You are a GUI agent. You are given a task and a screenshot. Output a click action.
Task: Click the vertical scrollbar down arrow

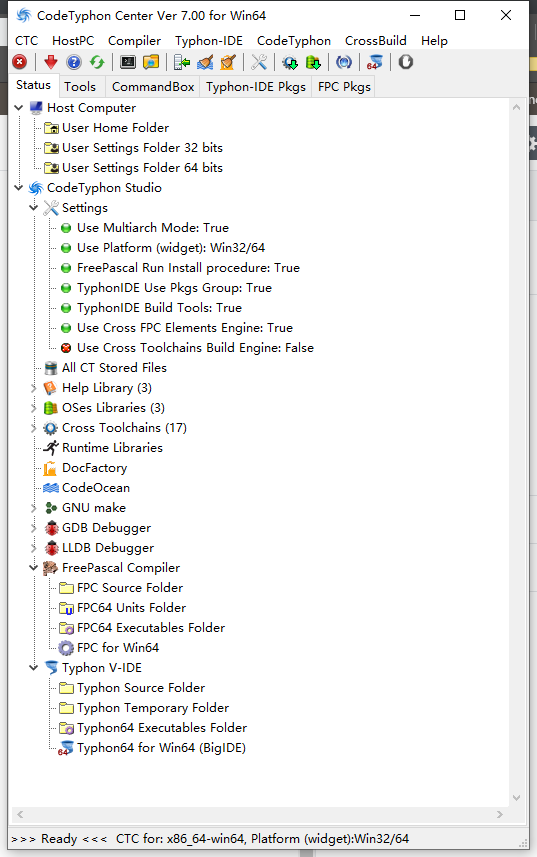pos(516,798)
